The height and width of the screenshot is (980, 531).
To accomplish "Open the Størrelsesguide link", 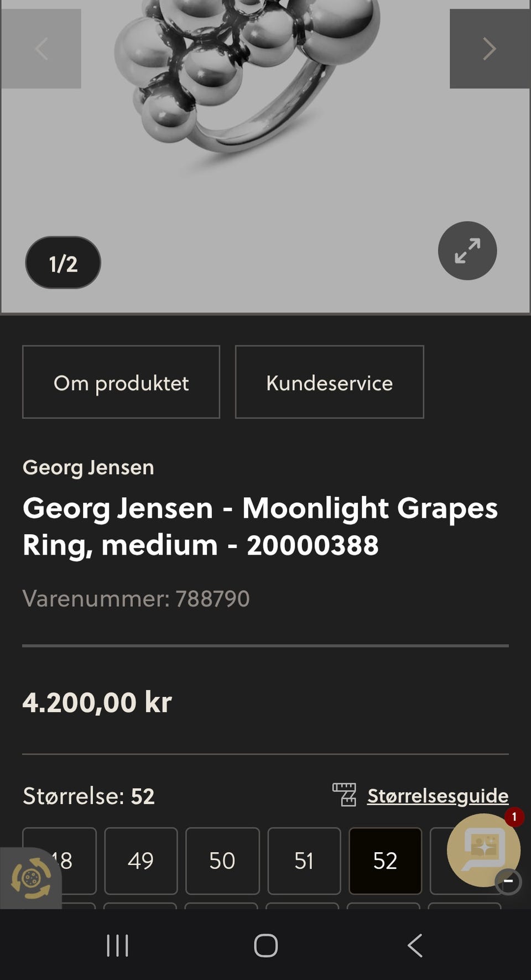I will (x=438, y=795).
